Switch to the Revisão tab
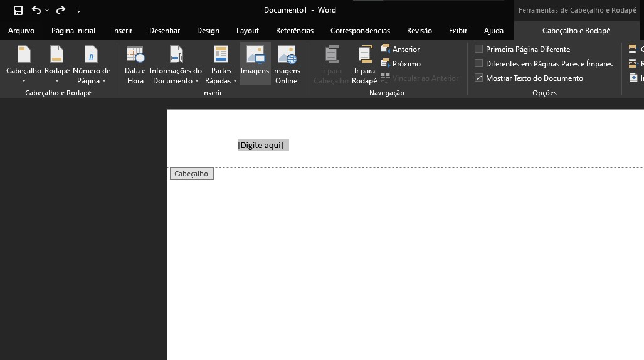 point(420,30)
